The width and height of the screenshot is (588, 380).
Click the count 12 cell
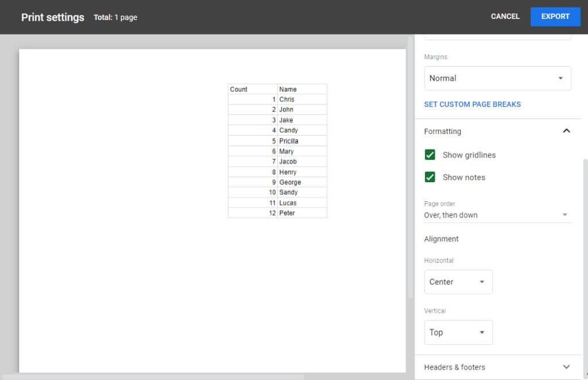pyautogui.click(x=253, y=213)
